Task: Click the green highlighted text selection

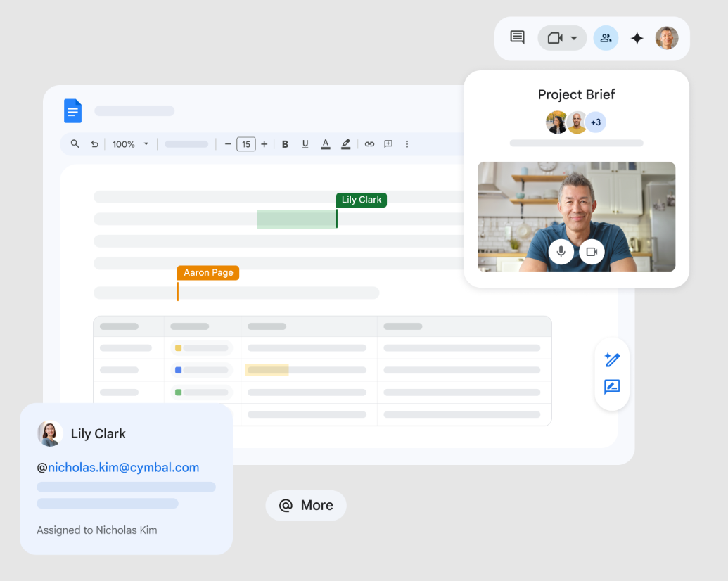Action: [297, 219]
